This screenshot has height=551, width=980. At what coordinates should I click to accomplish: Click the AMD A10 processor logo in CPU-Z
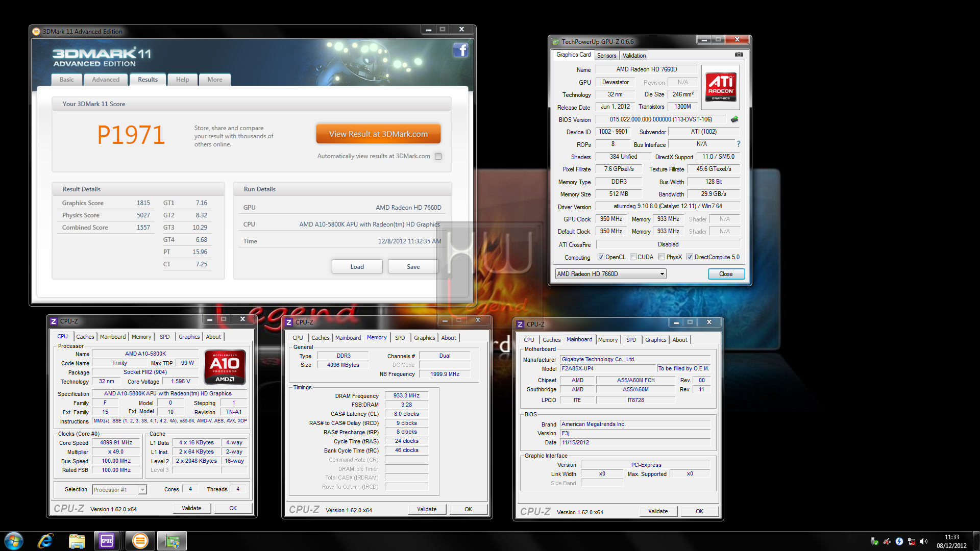click(225, 367)
